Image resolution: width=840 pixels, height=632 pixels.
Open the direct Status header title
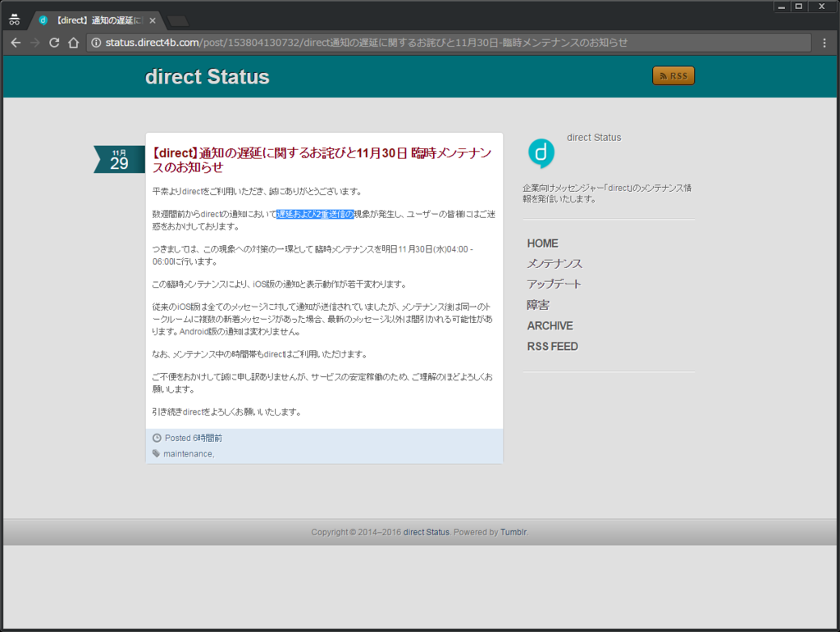click(x=208, y=76)
